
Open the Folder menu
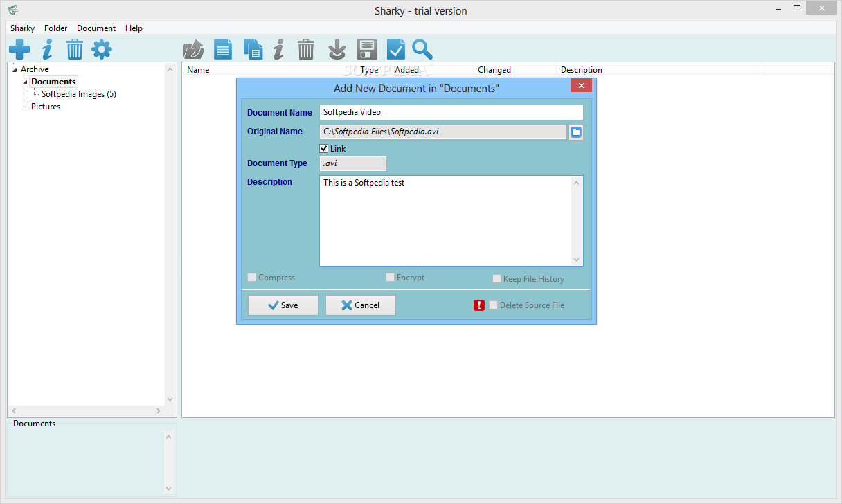[56, 28]
